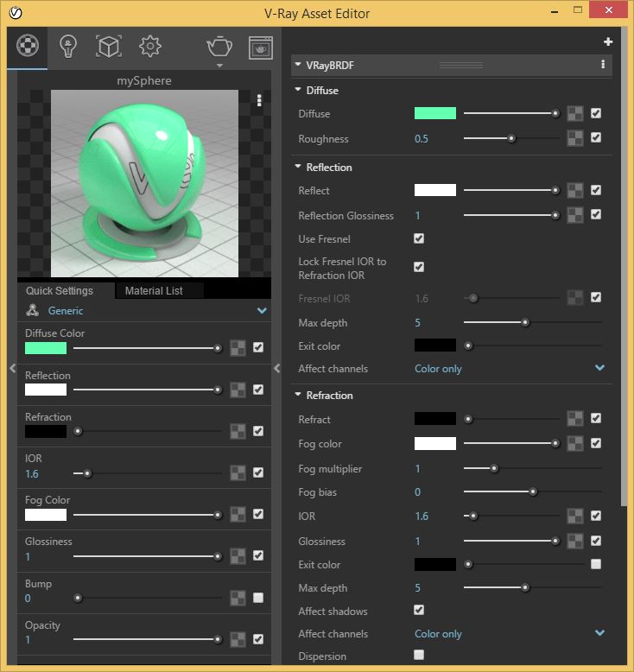This screenshot has width=634, height=672.
Task: Switch to Material List tab
Action: click(154, 290)
